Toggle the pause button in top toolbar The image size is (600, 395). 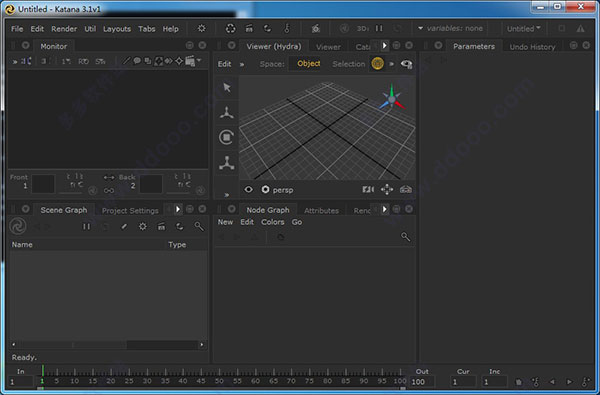tap(379, 28)
